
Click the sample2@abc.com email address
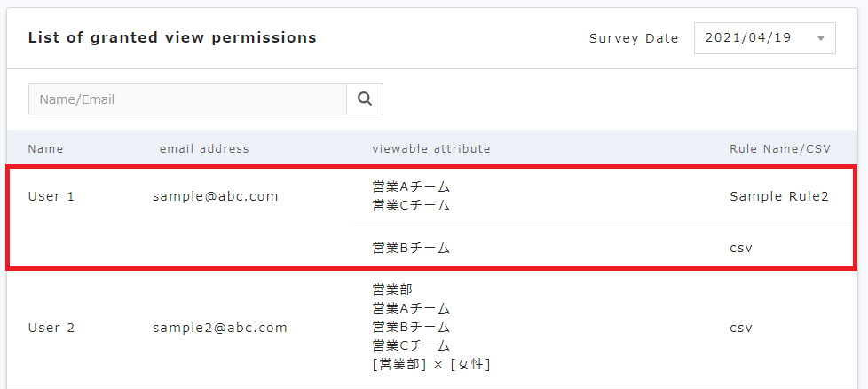(x=220, y=328)
